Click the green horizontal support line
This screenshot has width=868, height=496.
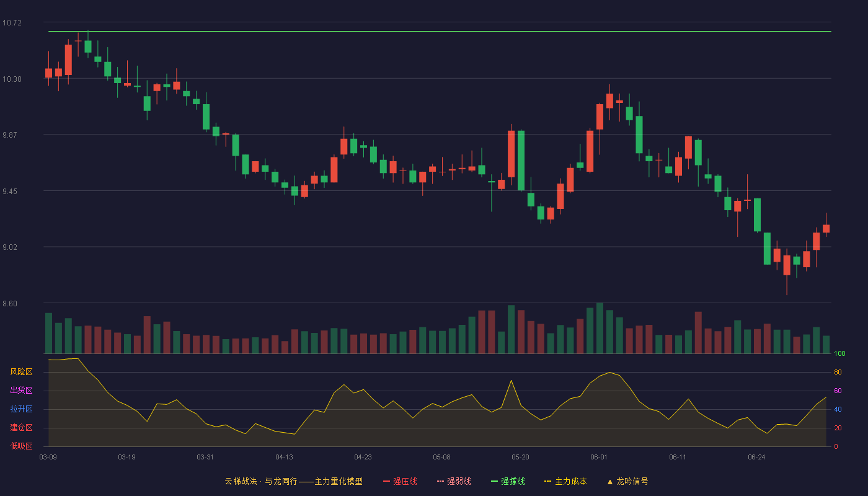(440, 31)
